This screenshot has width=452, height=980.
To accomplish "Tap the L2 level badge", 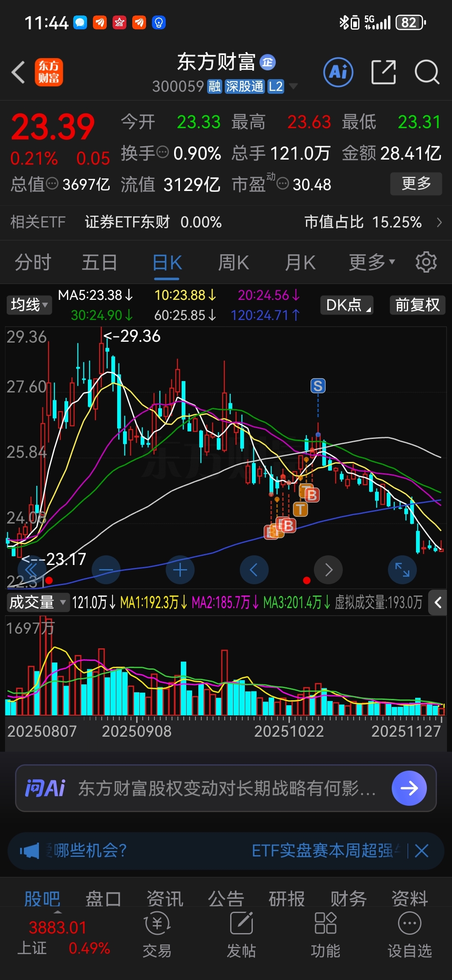I will point(276,87).
